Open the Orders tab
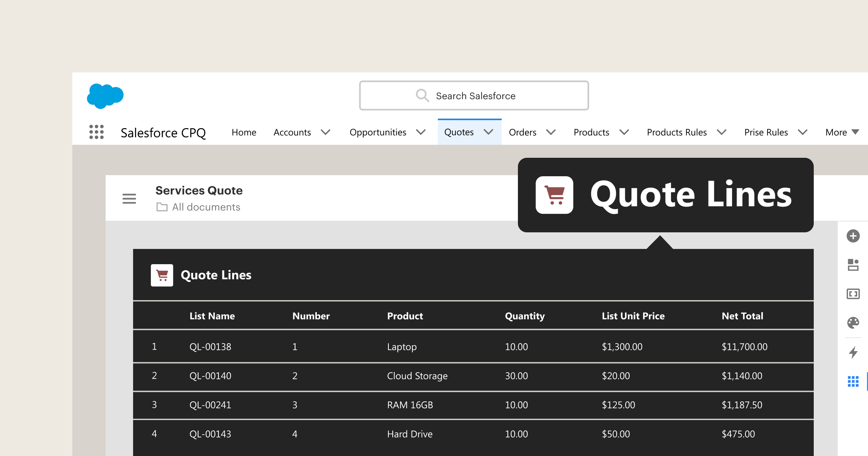Viewport: 868px width, 456px height. coord(523,132)
